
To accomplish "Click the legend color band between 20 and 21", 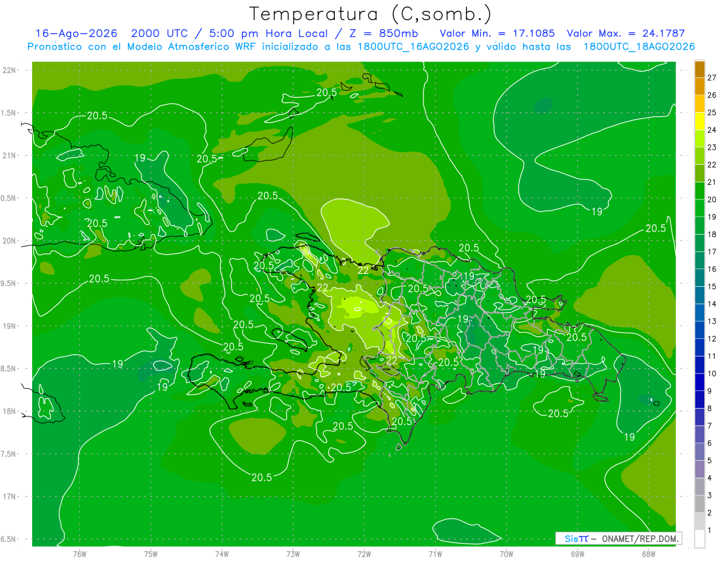I will pyautogui.click(x=699, y=191).
